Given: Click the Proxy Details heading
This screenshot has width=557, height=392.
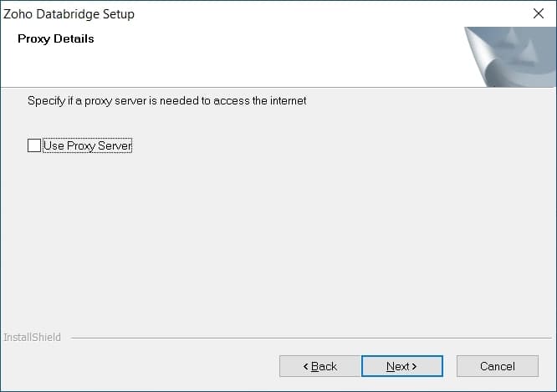Looking at the screenshot, I should point(56,38).
